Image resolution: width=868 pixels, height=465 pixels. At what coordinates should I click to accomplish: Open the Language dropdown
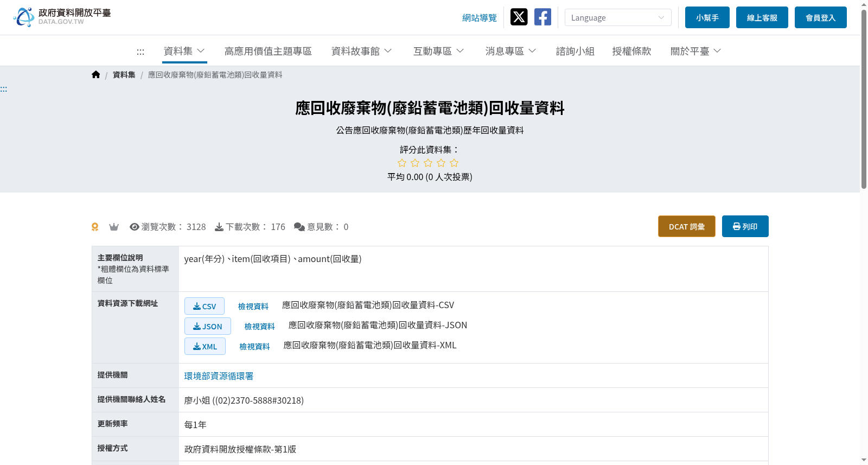pos(618,17)
